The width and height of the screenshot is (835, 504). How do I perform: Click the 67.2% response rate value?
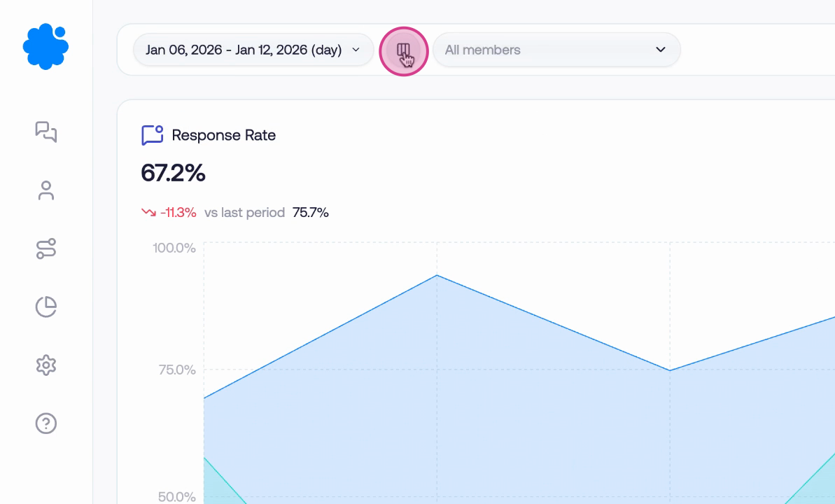pyautogui.click(x=173, y=173)
